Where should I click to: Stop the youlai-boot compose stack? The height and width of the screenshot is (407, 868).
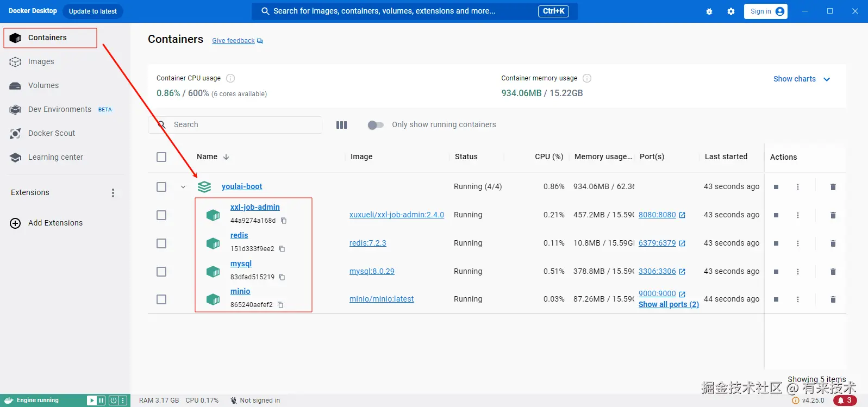(776, 187)
